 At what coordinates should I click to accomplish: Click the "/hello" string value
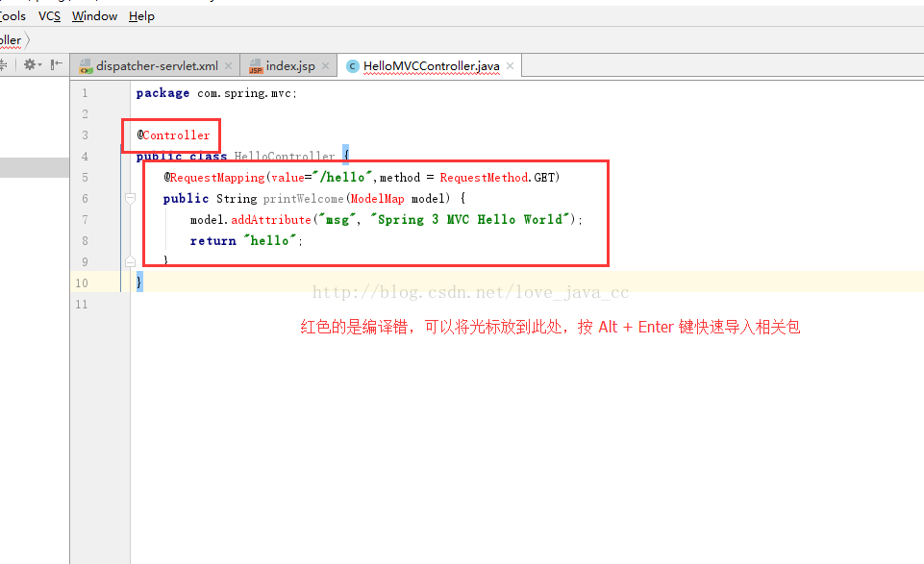pyautogui.click(x=342, y=177)
